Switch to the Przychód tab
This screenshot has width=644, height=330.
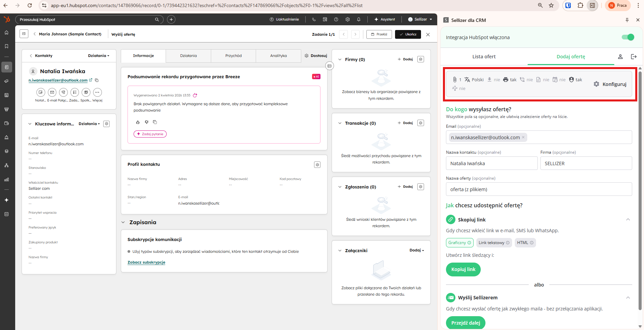pos(233,56)
